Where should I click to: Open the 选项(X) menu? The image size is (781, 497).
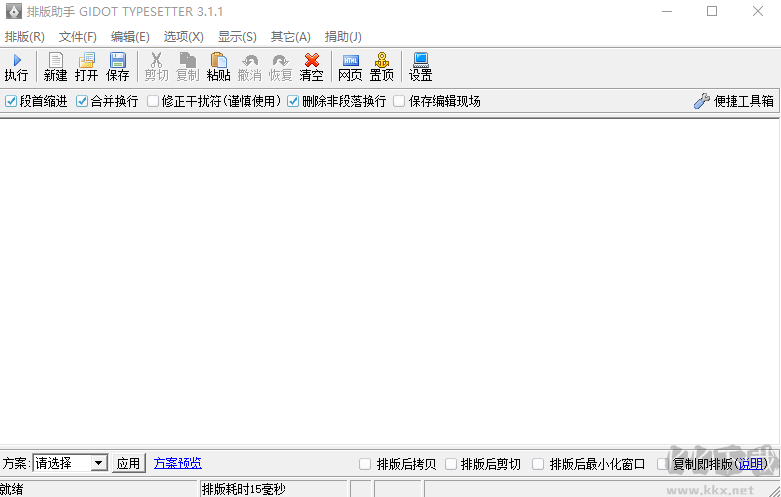pyautogui.click(x=183, y=36)
